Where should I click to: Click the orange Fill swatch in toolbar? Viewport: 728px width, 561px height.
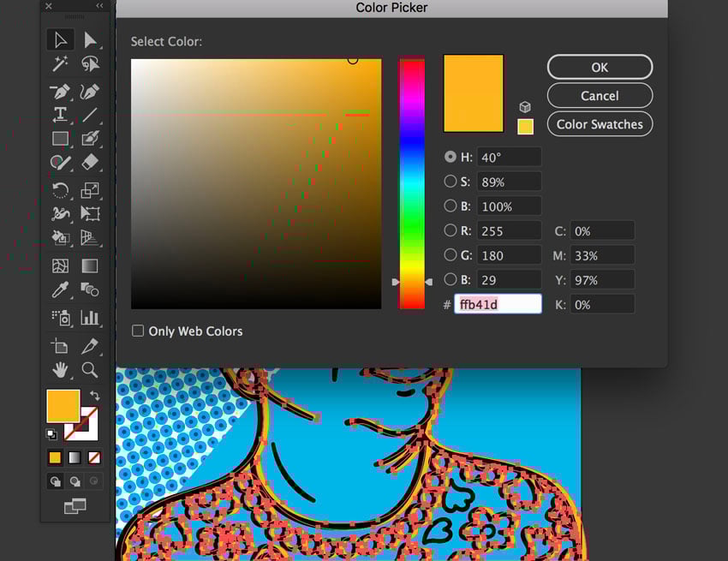(63, 406)
